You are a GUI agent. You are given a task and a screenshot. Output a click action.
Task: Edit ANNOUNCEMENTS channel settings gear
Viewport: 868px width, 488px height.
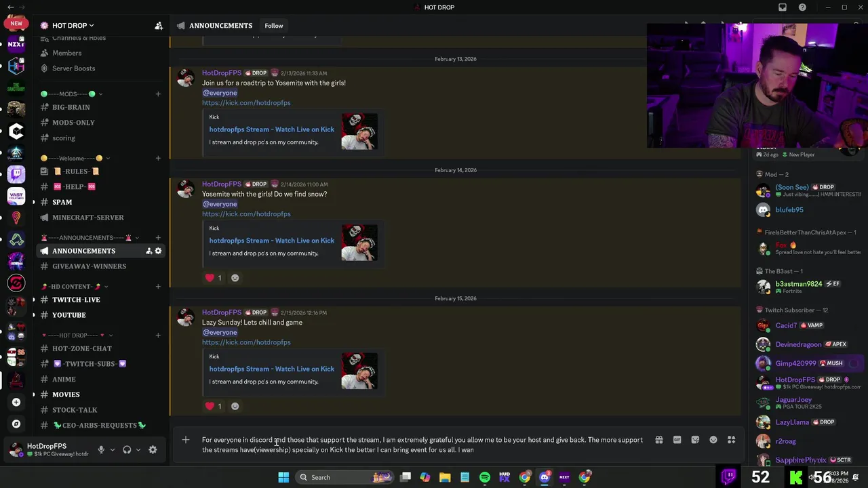point(158,251)
